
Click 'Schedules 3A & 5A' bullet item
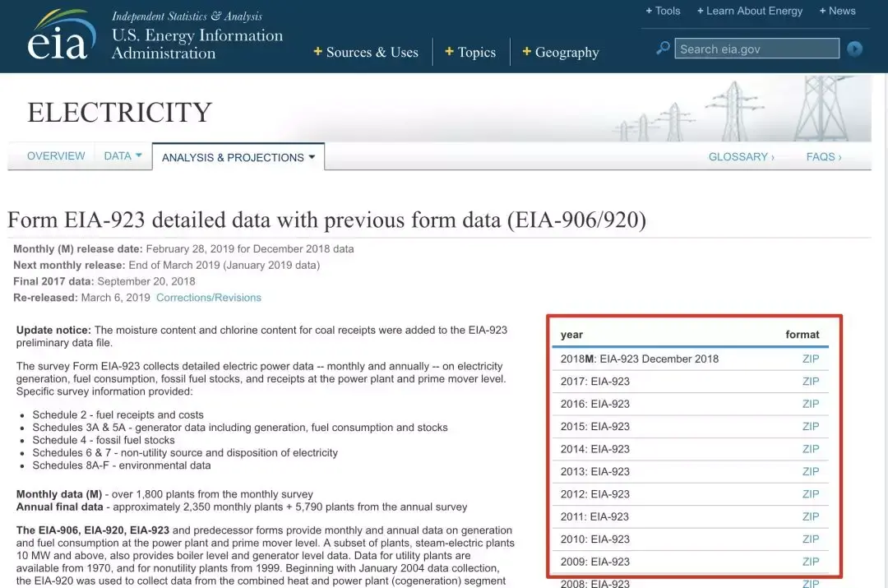[240, 428]
